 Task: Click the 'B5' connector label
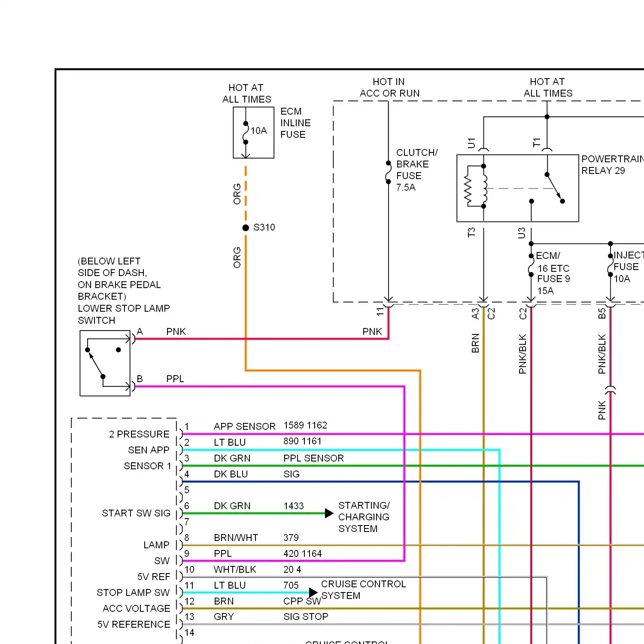pyautogui.click(x=602, y=313)
